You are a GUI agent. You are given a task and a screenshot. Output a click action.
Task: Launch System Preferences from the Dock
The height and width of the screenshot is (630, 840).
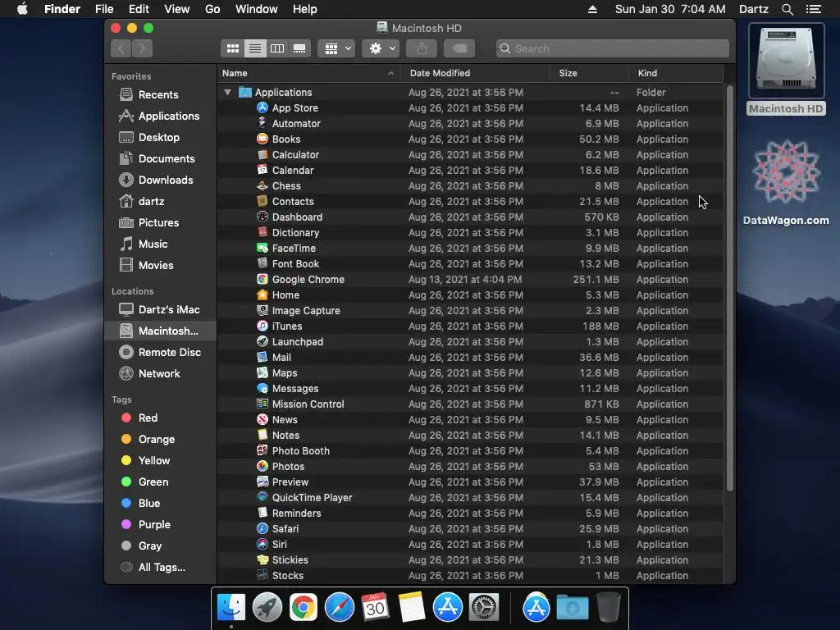pyautogui.click(x=484, y=608)
